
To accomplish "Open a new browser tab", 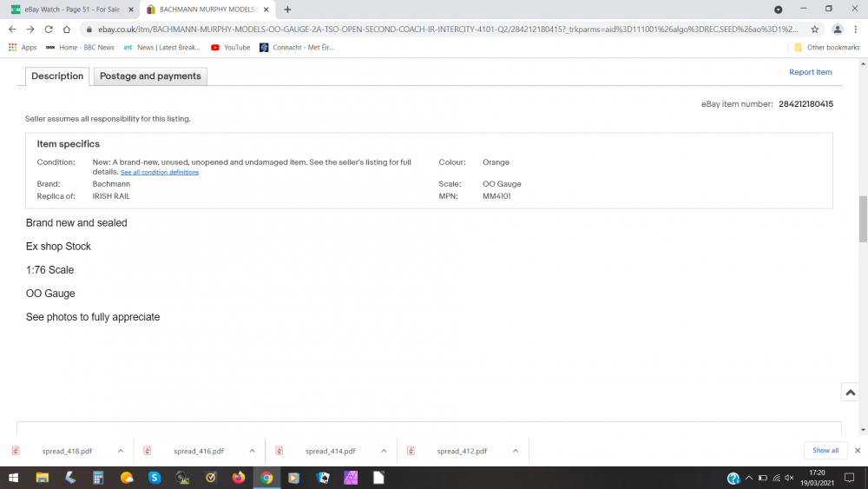I will 287,10.
